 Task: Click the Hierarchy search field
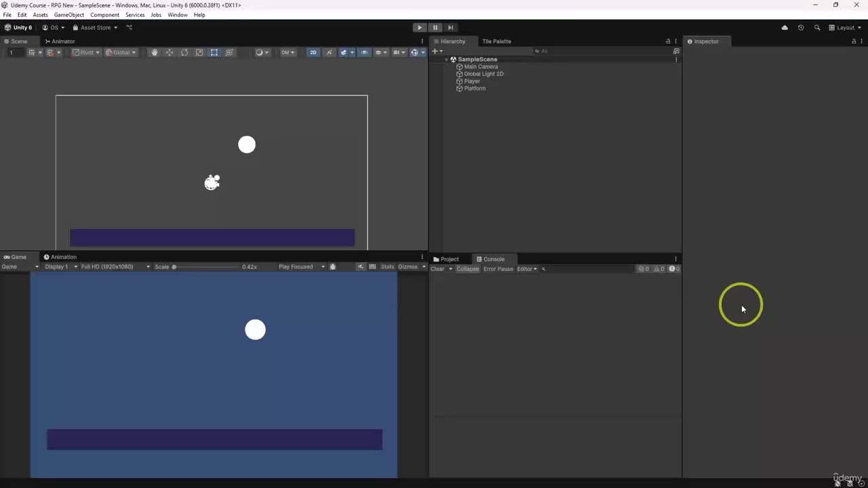(601, 51)
